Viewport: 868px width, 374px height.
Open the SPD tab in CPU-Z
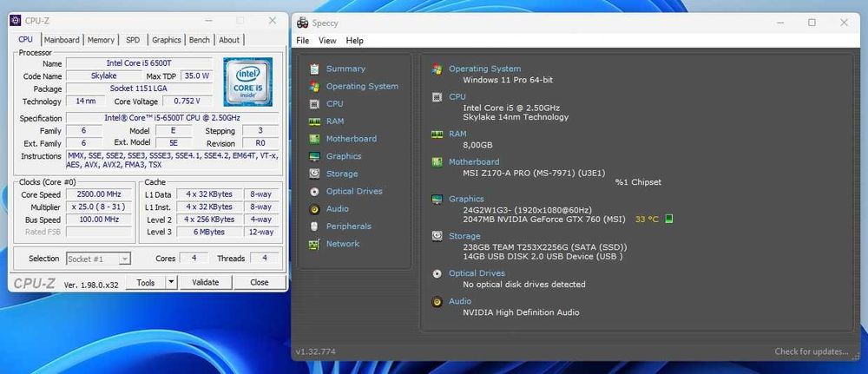tap(133, 40)
